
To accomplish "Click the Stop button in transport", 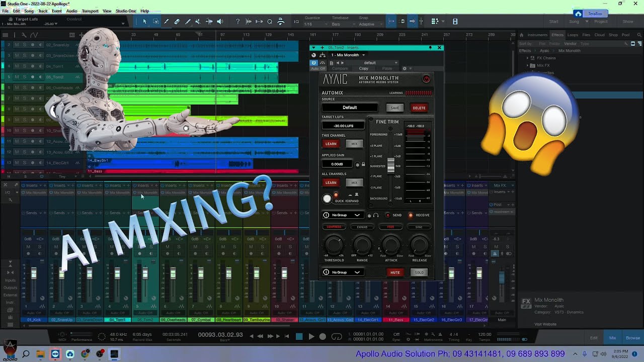I will click(x=299, y=336).
